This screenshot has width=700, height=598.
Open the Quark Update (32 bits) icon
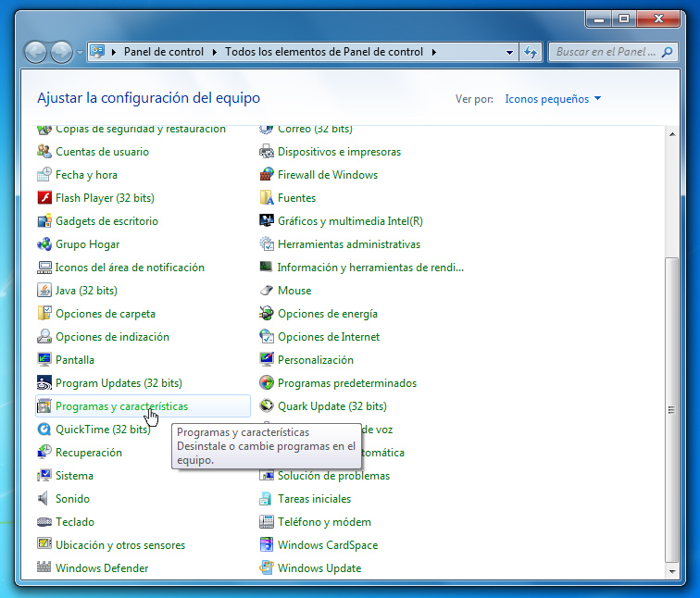[x=267, y=406]
